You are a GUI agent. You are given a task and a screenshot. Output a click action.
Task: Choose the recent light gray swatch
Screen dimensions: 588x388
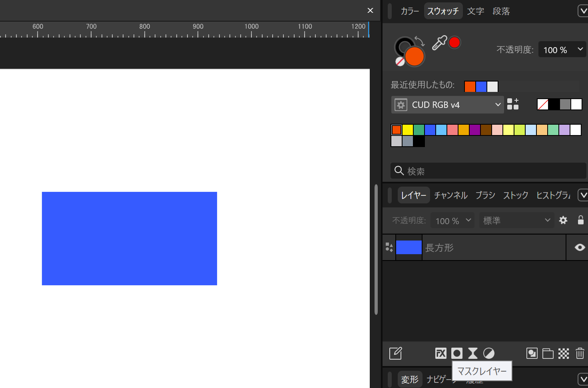[x=492, y=86]
